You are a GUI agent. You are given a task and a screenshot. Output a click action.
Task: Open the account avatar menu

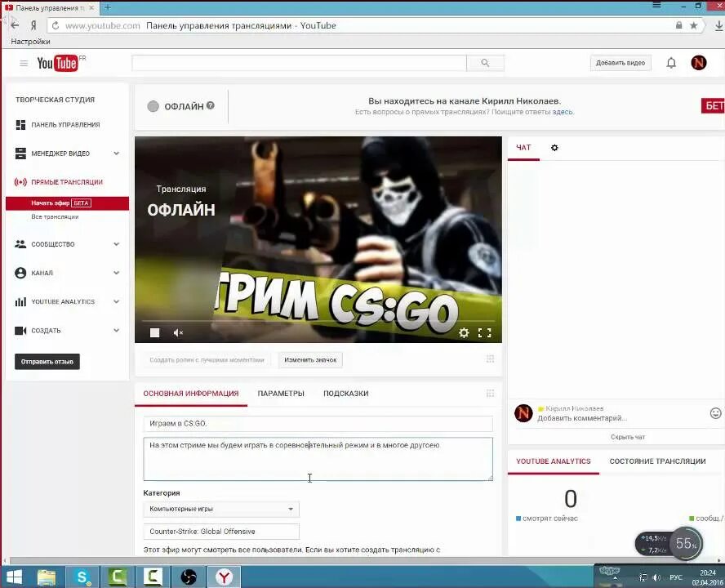699,62
